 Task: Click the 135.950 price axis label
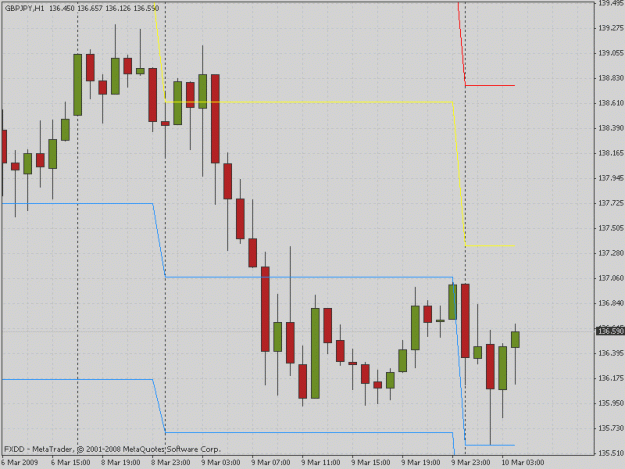coord(611,403)
